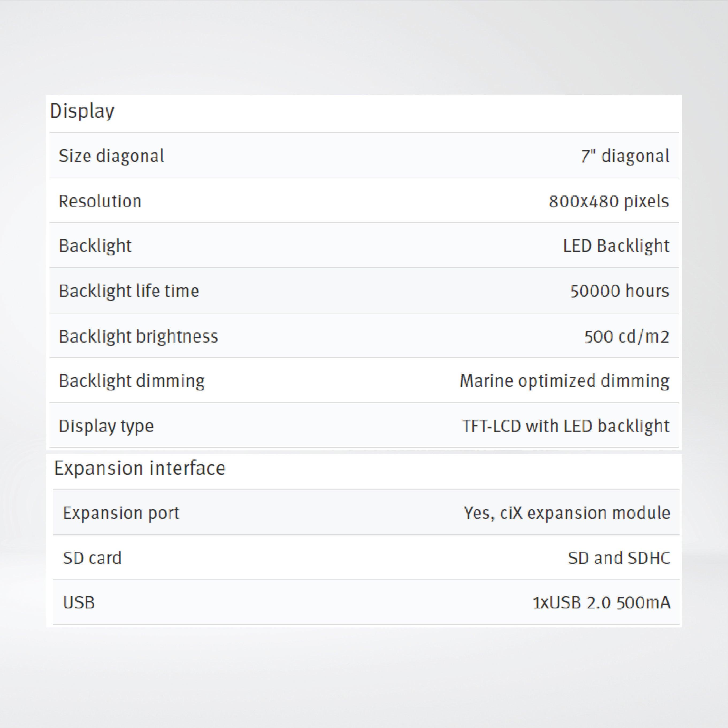Click the LED Backlight value text
Viewport: 728px width, 728px height.
click(x=616, y=246)
